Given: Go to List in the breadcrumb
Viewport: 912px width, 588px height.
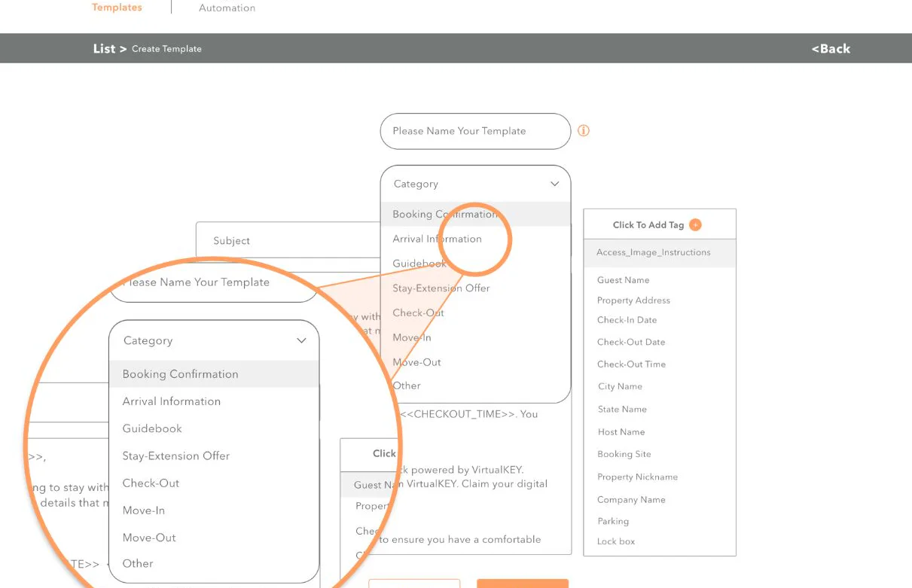Looking at the screenshot, I should [x=104, y=48].
